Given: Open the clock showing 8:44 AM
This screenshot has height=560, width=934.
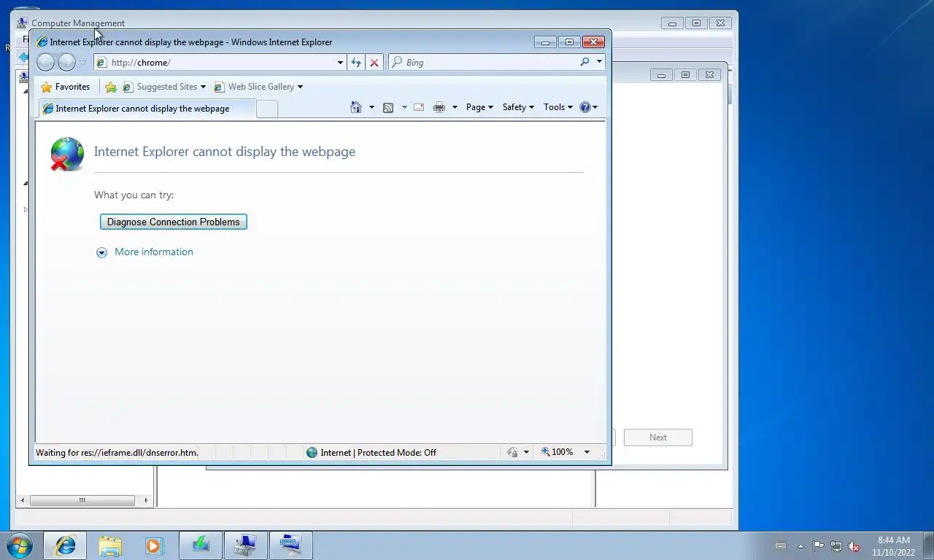Looking at the screenshot, I should pos(894,546).
